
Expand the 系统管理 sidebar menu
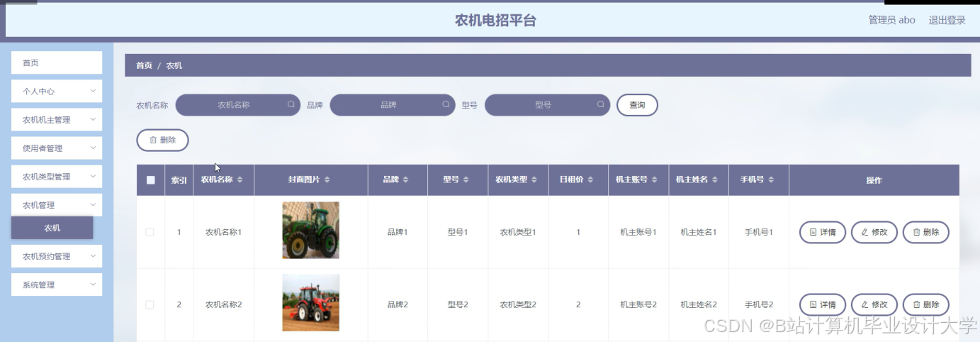(x=57, y=285)
